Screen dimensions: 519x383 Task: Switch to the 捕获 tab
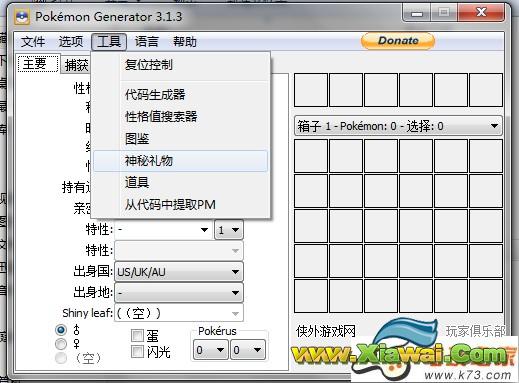pos(76,65)
